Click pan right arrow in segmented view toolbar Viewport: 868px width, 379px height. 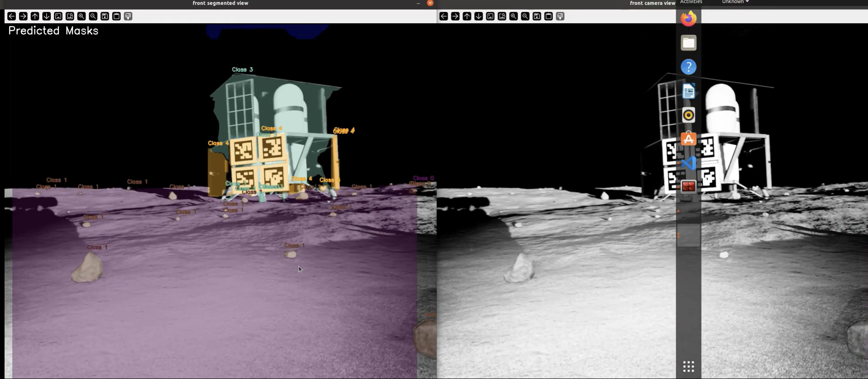click(23, 16)
